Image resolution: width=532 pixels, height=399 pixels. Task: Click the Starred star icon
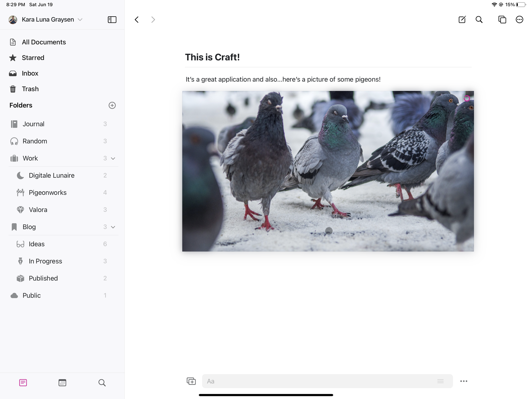pyautogui.click(x=13, y=58)
